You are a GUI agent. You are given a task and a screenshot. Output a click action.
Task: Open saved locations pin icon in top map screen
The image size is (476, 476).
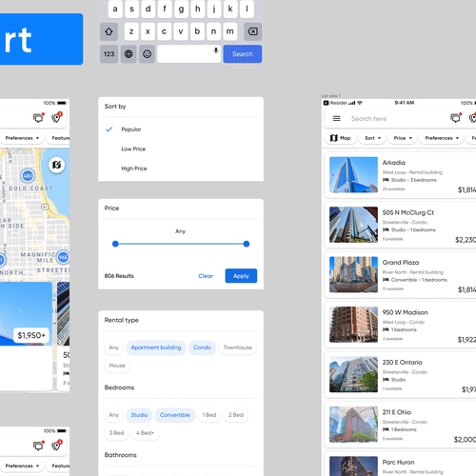click(x=57, y=117)
